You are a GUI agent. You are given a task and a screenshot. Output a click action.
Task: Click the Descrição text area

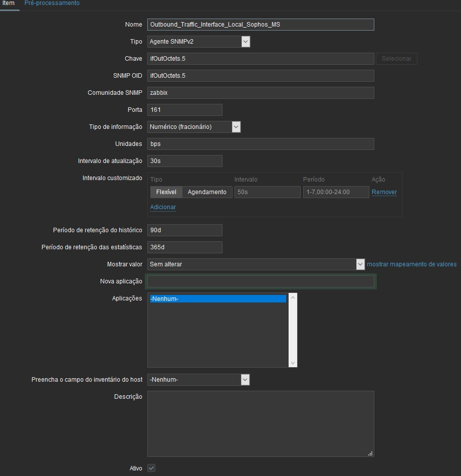tap(260, 424)
